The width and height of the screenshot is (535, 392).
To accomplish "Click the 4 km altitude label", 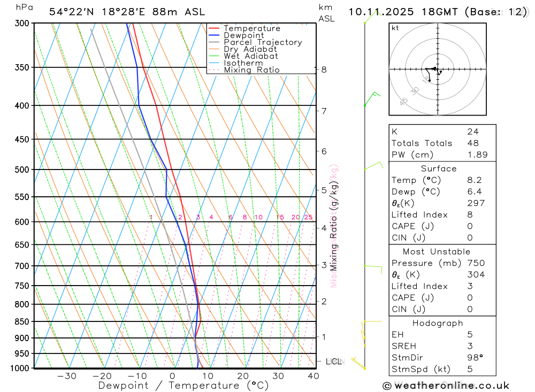I will click(324, 228).
